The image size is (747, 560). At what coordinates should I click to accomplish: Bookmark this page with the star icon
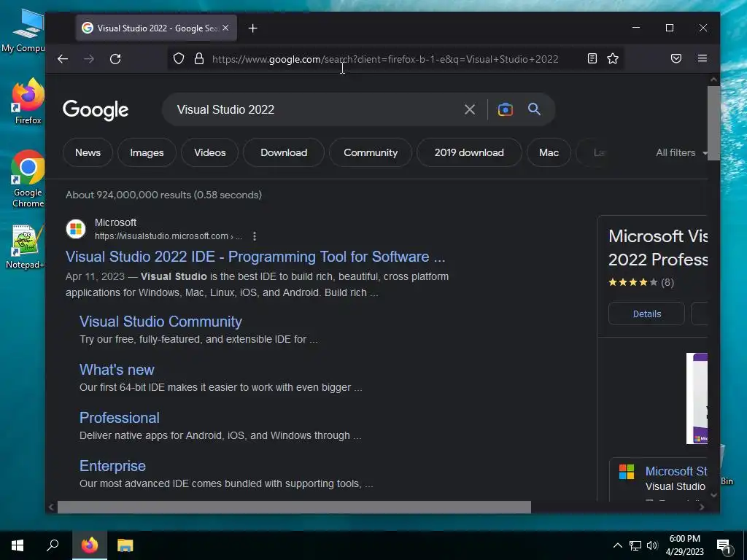point(613,58)
